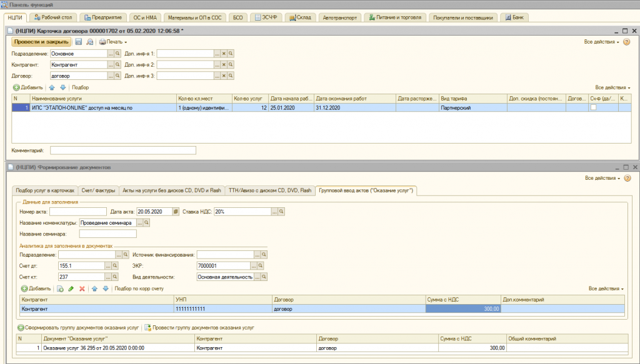Click the red X delete row icon

pyautogui.click(x=81, y=289)
